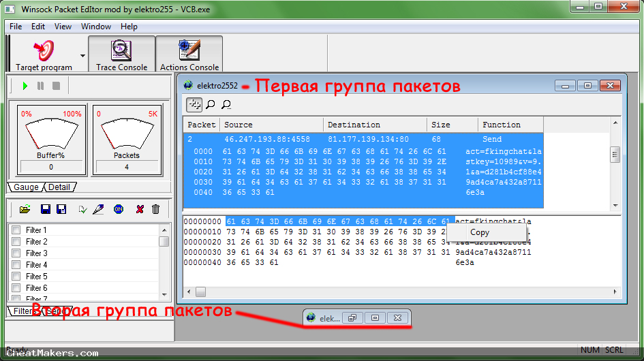Pause packet capture
Viewport: 644px width, 361px height.
[40, 86]
